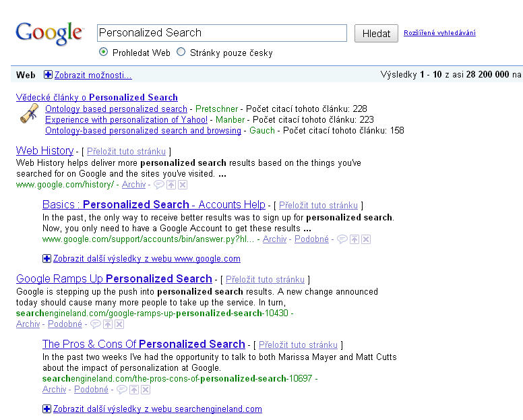Translate Google Ramps Up page via Přeložit link
This screenshot has height=420, width=523.
point(265,279)
